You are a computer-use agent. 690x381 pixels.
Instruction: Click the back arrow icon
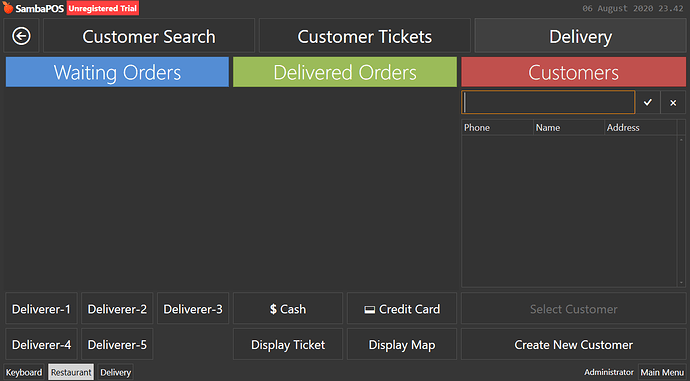[x=21, y=36]
